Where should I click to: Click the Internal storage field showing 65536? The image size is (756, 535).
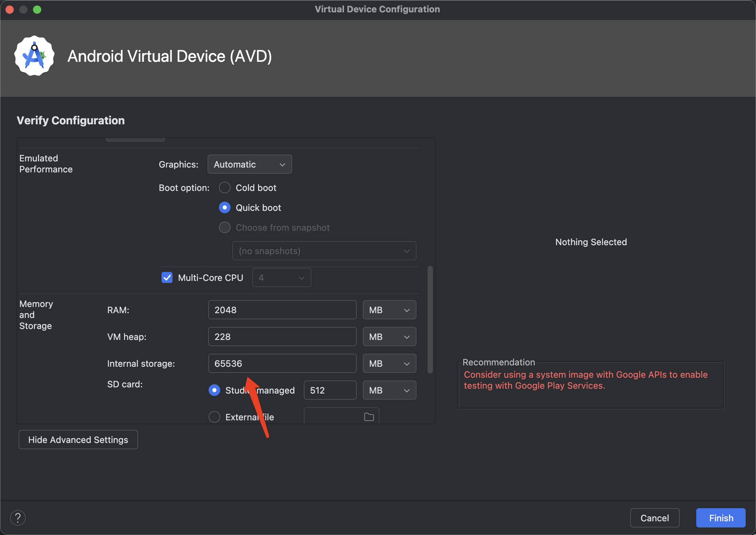point(282,363)
